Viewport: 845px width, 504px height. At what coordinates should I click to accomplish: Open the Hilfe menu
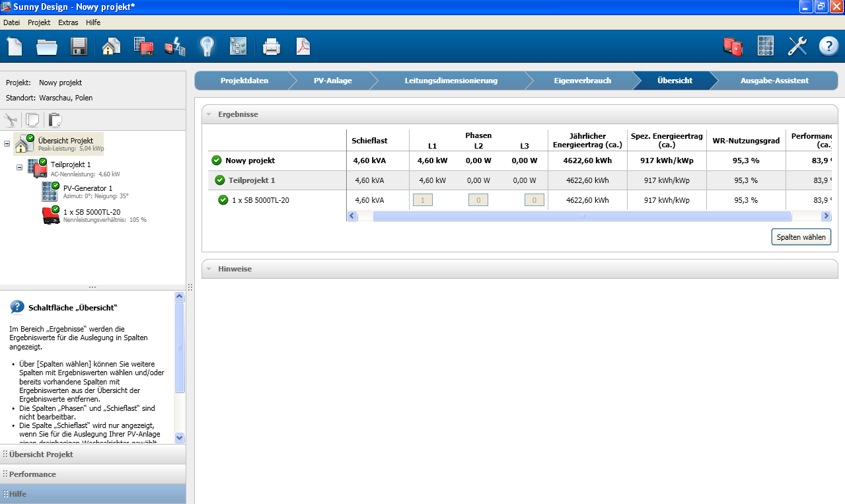coord(93,22)
